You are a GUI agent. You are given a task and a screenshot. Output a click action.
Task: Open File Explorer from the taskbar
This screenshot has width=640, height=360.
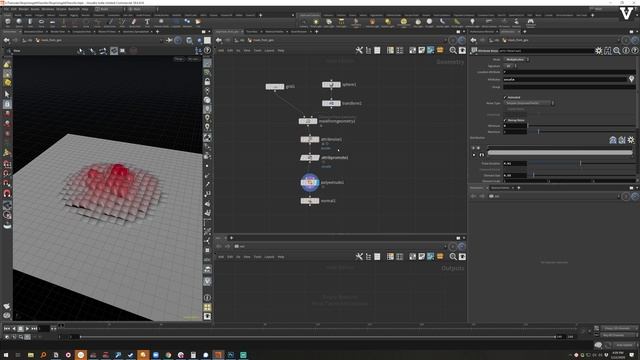(31, 355)
